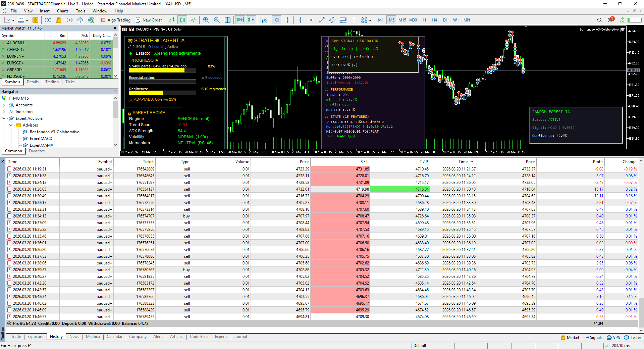The height and width of the screenshot is (349, 644).
Task: Open the Charts menu
Action: click(x=62, y=11)
